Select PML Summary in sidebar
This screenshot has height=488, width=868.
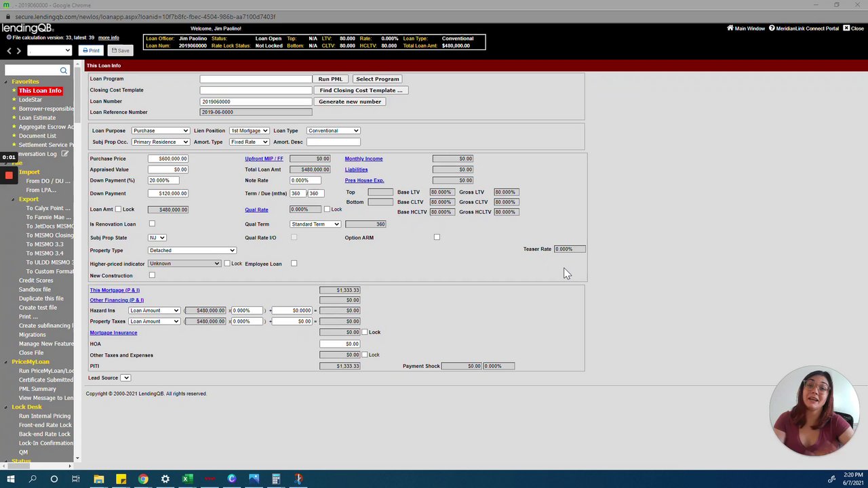(x=37, y=389)
